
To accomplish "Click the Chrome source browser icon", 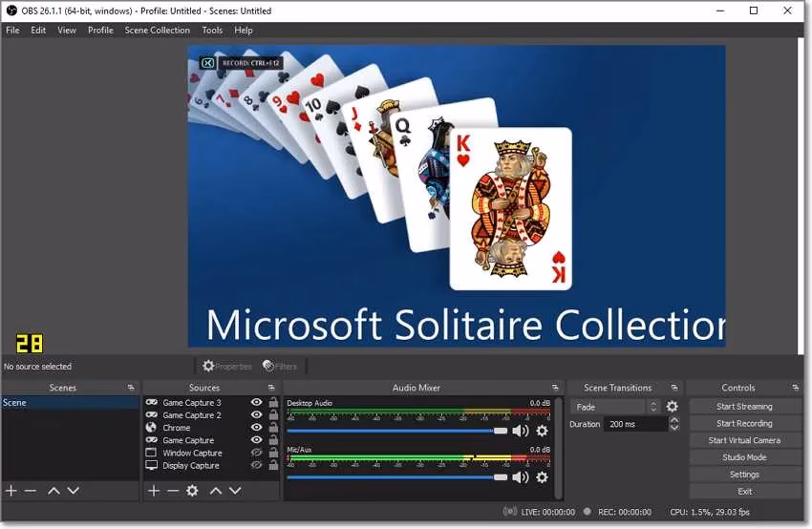I will click(x=151, y=428).
